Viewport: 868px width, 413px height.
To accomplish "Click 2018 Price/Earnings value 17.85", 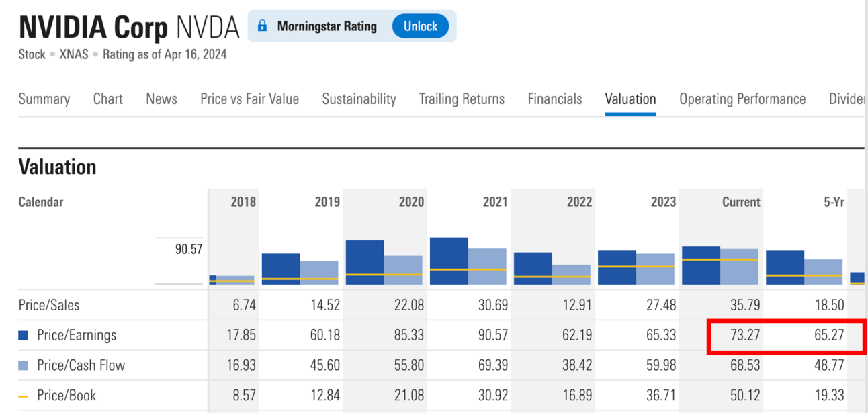I will (242, 335).
